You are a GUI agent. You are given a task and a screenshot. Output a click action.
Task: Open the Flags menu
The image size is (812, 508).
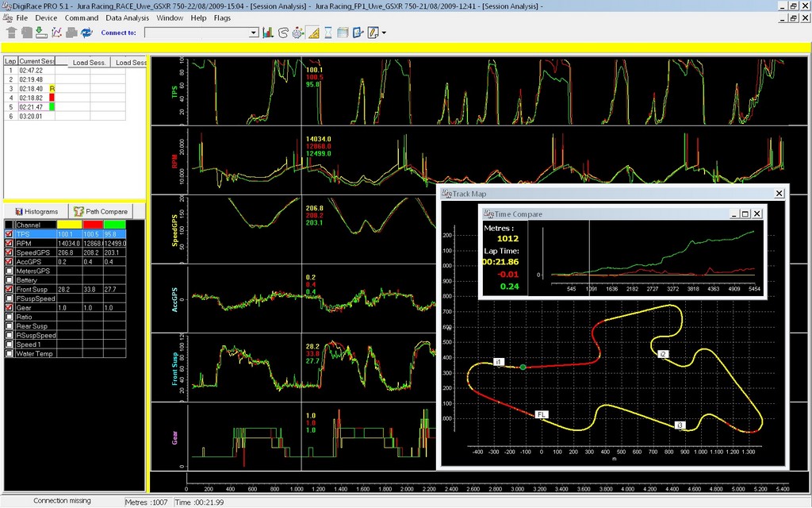click(222, 17)
